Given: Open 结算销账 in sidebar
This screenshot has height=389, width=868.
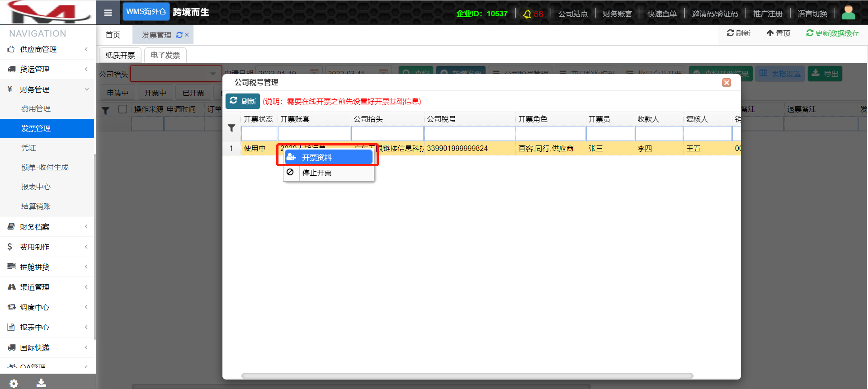Looking at the screenshot, I should [x=36, y=206].
